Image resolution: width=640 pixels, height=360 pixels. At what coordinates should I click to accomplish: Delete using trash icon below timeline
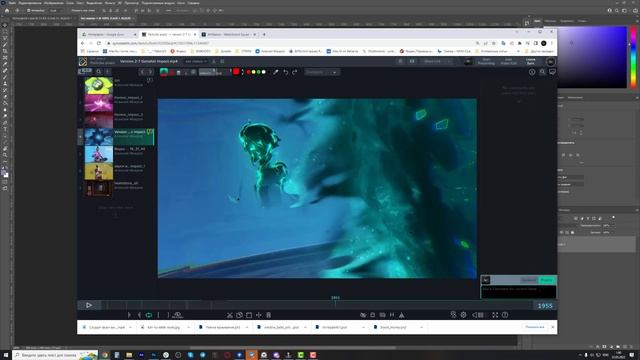tap(269, 315)
